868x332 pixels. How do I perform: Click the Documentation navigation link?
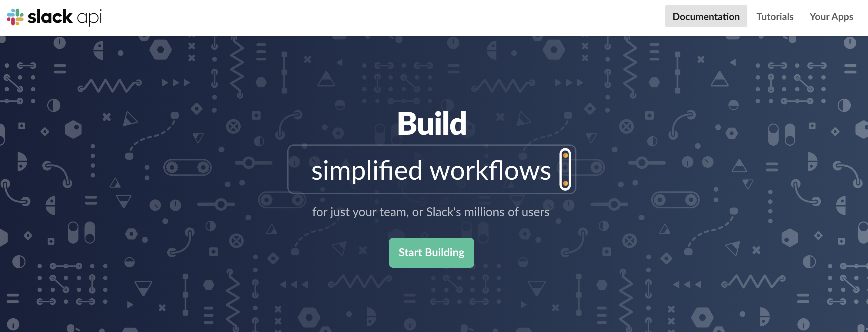706,16
